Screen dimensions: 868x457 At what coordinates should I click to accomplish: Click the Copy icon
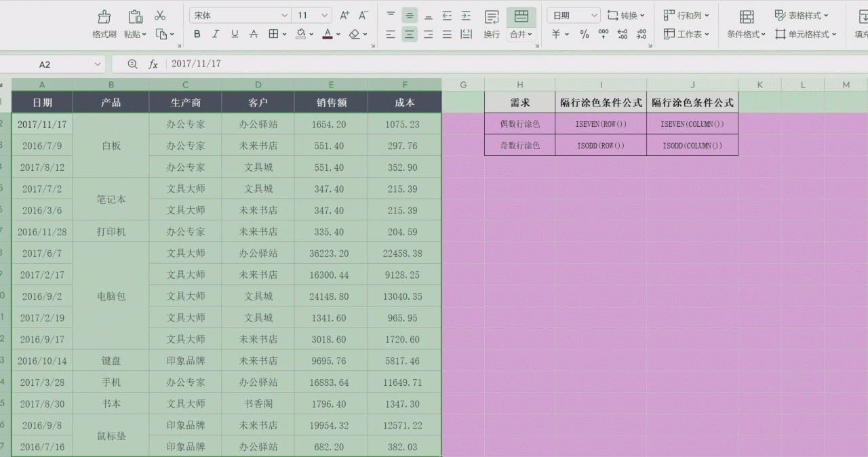[161, 34]
